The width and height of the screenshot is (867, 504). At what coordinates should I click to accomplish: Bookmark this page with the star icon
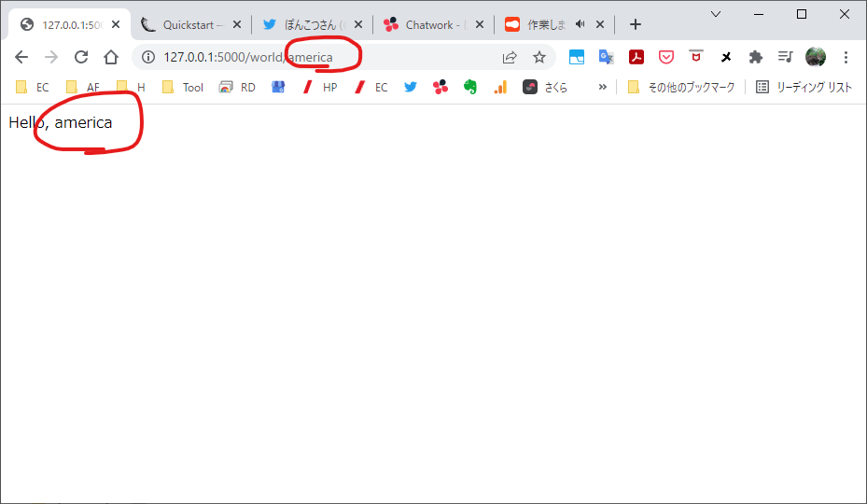tap(538, 57)
